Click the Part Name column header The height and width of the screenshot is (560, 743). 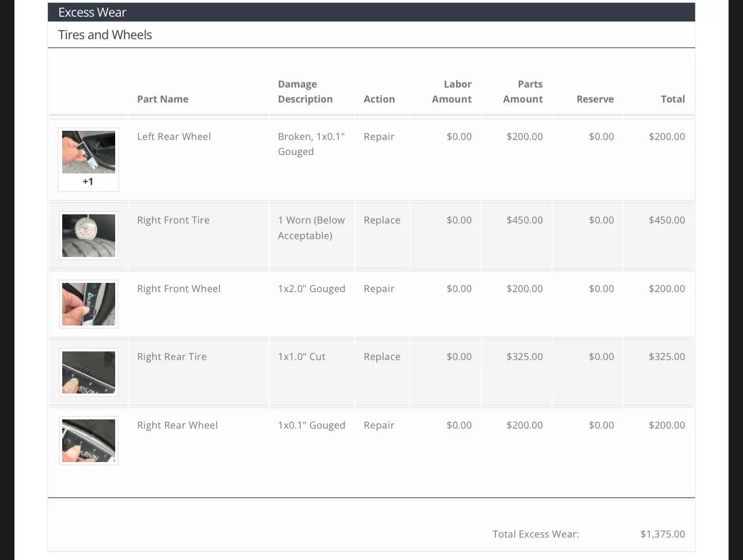coord(163,99)
